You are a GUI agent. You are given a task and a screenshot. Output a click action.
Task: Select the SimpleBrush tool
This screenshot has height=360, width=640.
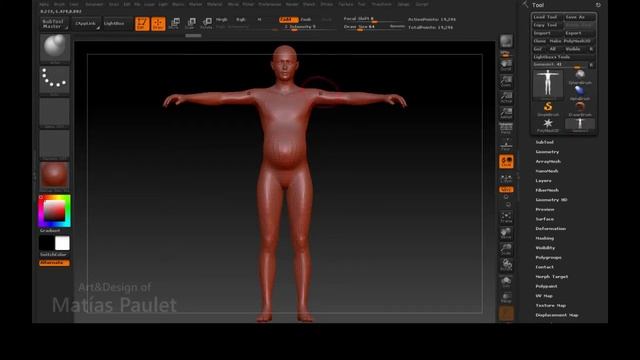point(548,109)
